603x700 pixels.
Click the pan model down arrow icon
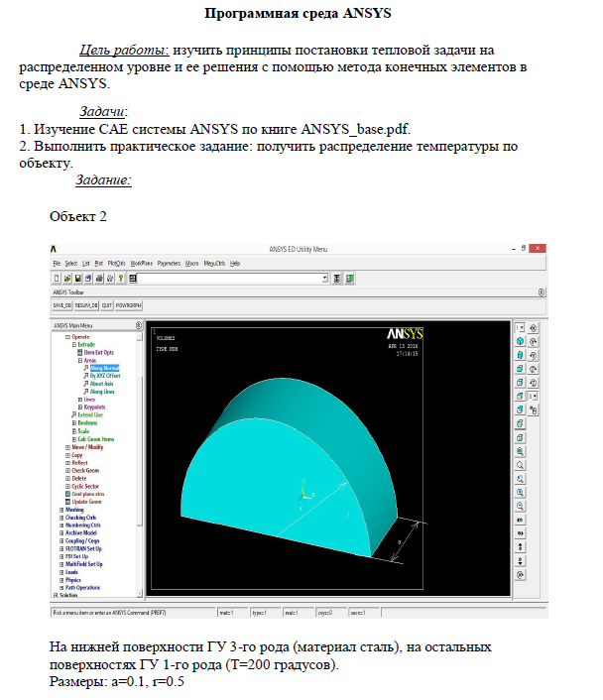(x=520, y=561)
